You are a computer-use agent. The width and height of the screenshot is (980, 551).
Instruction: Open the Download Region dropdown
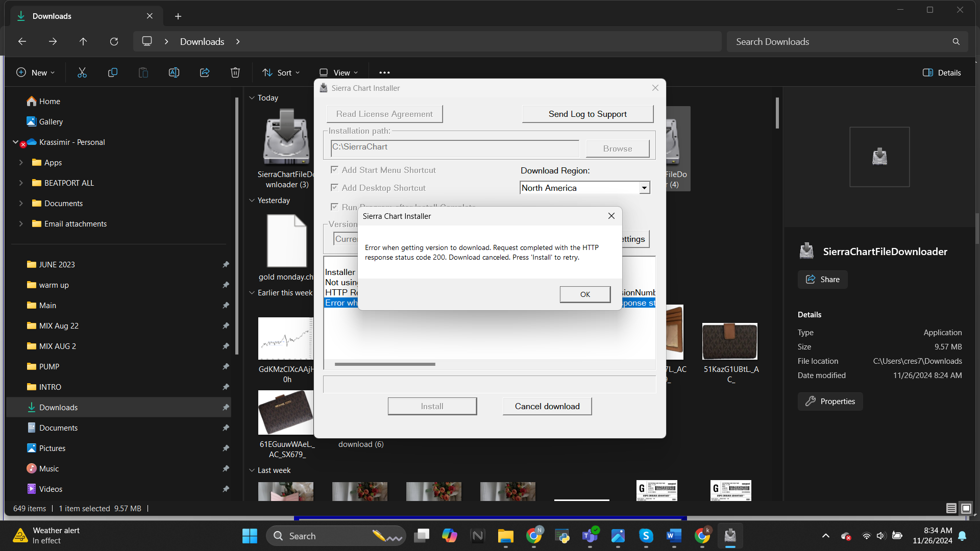click(644, 188)
